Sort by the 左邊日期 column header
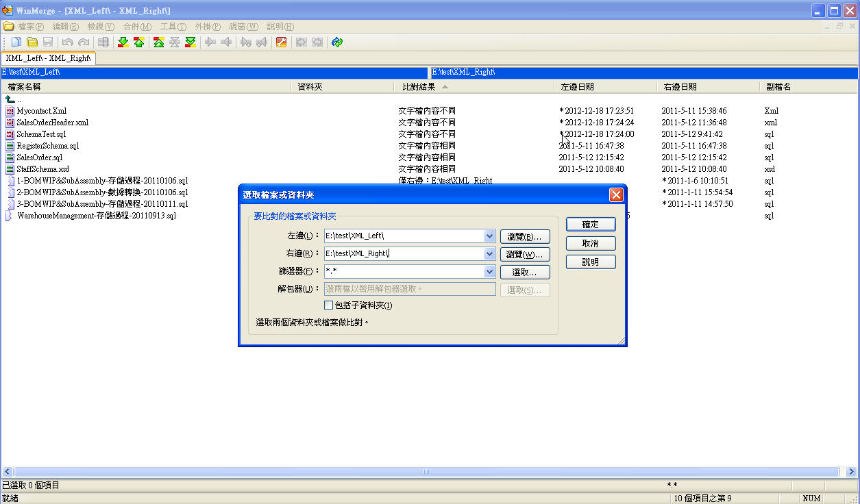This screenshot has width=860, height=504. (x=604, y=87)
